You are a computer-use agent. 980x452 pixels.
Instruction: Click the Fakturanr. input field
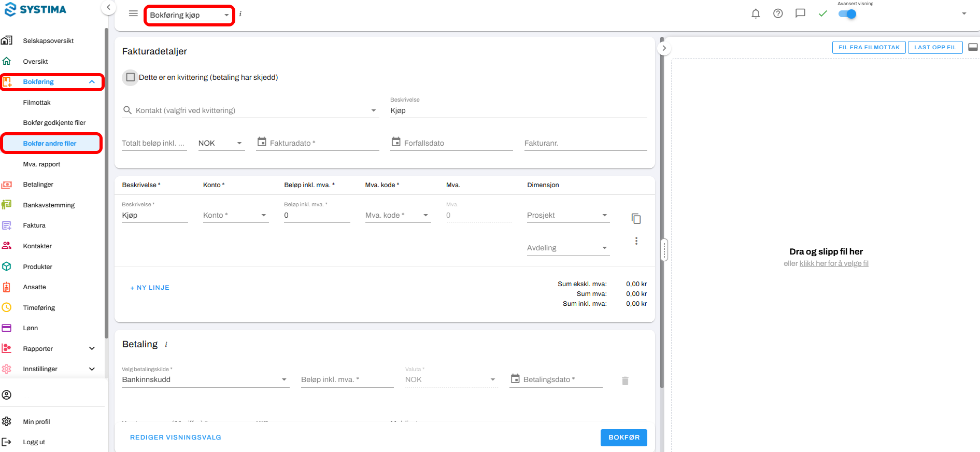point(586,143)
